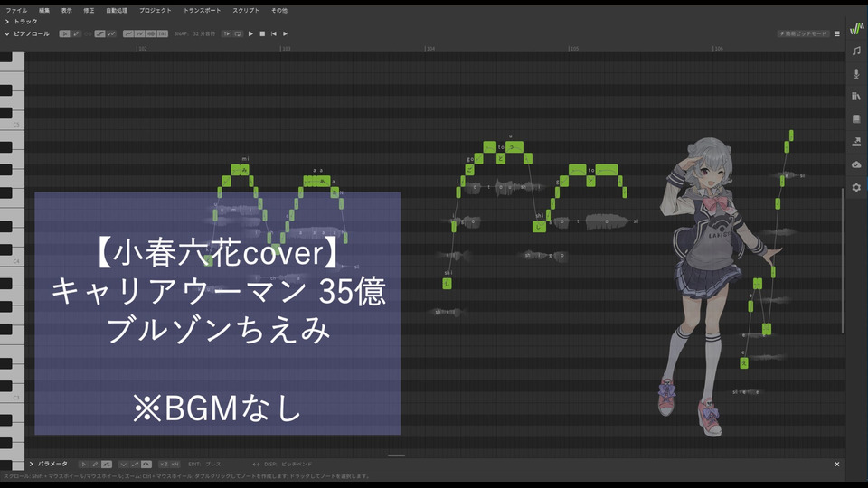The image size is (868, 488).
Task: Open the トランスポート menu
Action: [x=202, y=10]
